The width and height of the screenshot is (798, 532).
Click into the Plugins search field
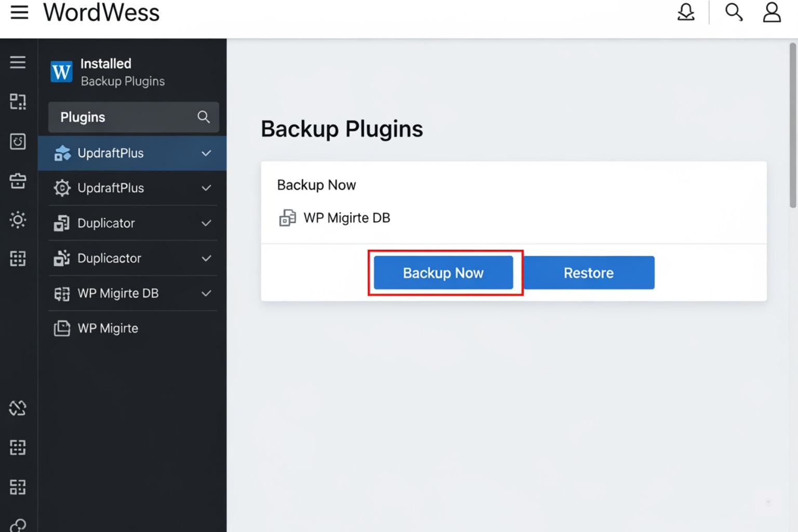tap(134, 117)
